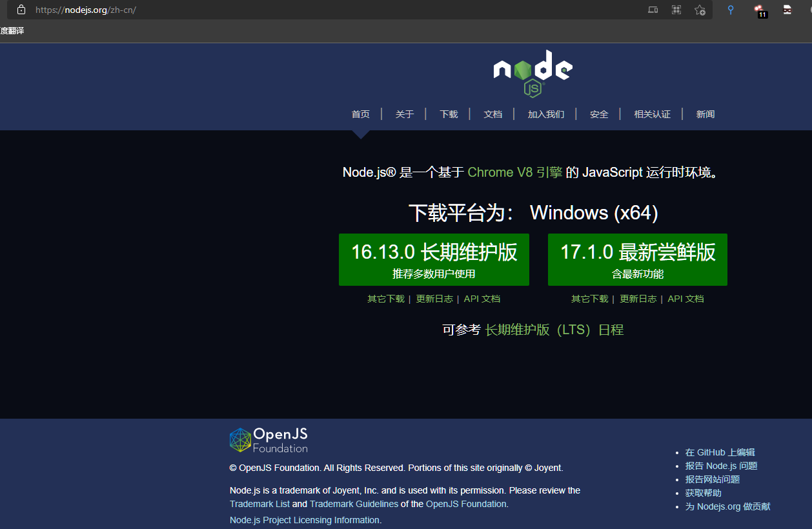812x529 pixels.
Task: Follow the OpenJS Foundation footer link
Action: point(466,504)
